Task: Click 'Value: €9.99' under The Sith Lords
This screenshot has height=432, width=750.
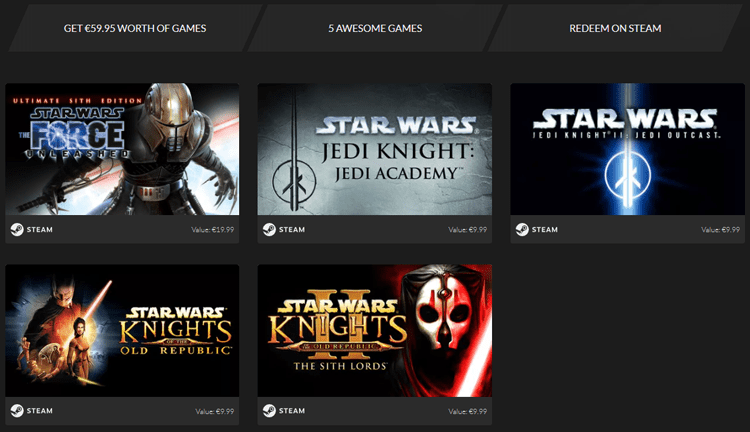Action: [x=467, y=411]
